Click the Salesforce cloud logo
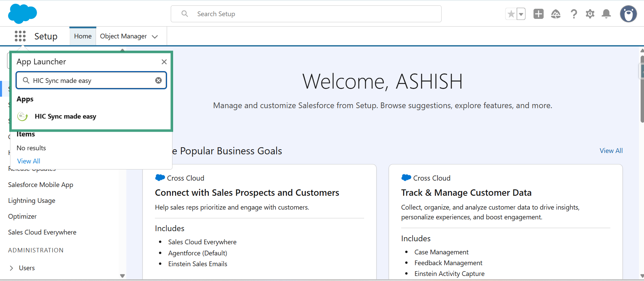The height and width of the screenshot is (281, 644). click(x=22, y=14)
